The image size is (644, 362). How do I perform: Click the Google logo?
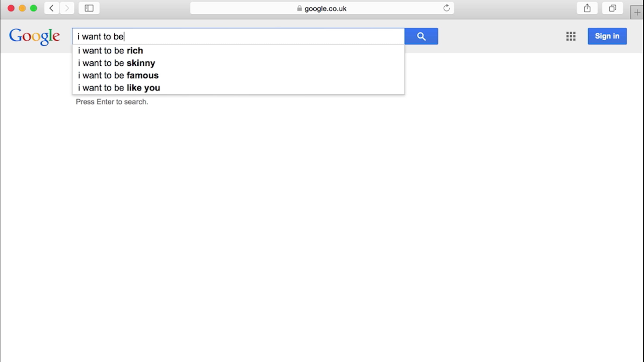coord(34,37)
